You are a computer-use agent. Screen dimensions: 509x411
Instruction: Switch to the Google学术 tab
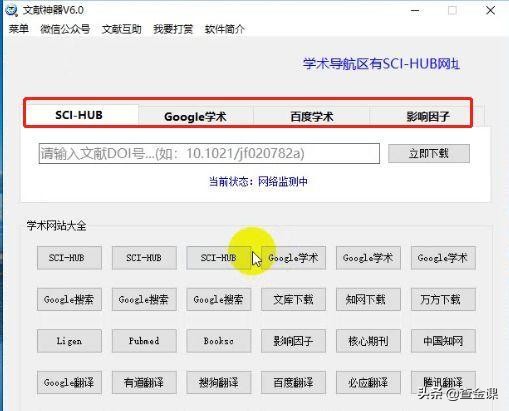pyautogui.click(x=196, y=116)
